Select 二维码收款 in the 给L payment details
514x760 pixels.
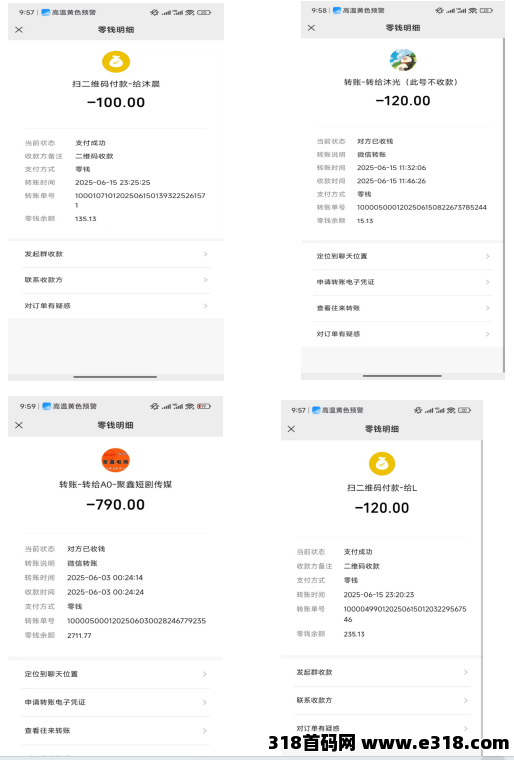click(362, 566)
